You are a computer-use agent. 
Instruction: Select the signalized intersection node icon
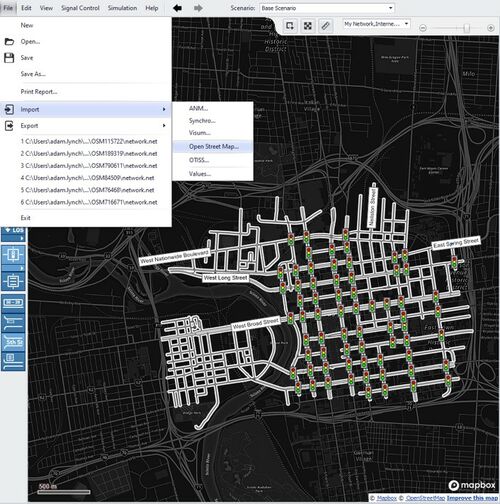coord(13,255)
